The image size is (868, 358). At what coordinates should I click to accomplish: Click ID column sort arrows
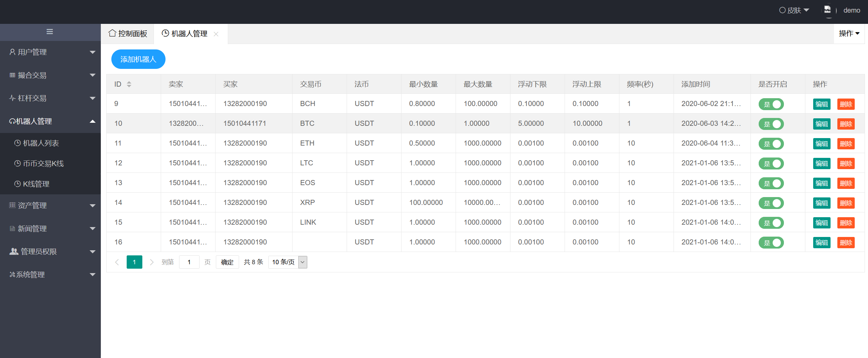129,84
